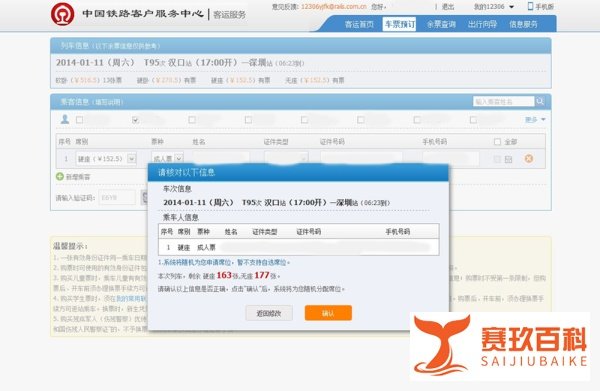This screenshot has width=600, height=391.
Task: Click the 验证码 captcha input field
Action: [x=117, y=198]
